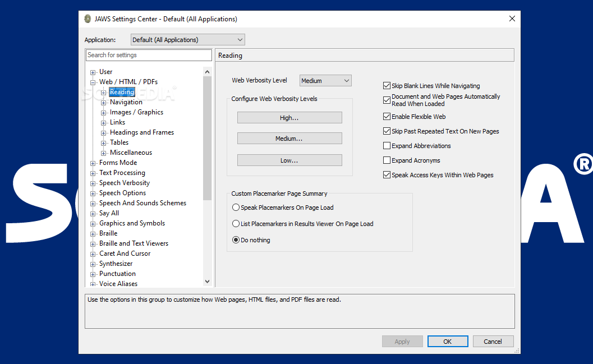Click the Search for settings field
This screenshot has height=364, width=593.
[x=149, y=55]
